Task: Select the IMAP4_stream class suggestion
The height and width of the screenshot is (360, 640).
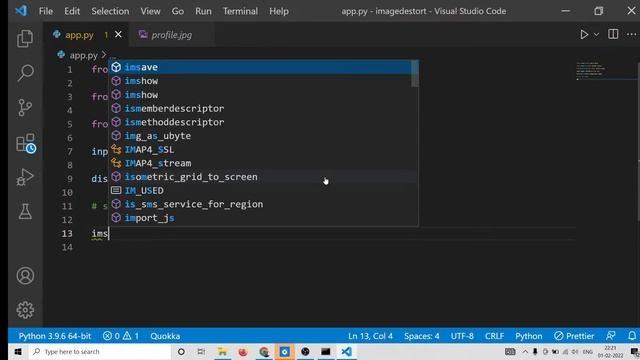Action: (x=260, y=163)
